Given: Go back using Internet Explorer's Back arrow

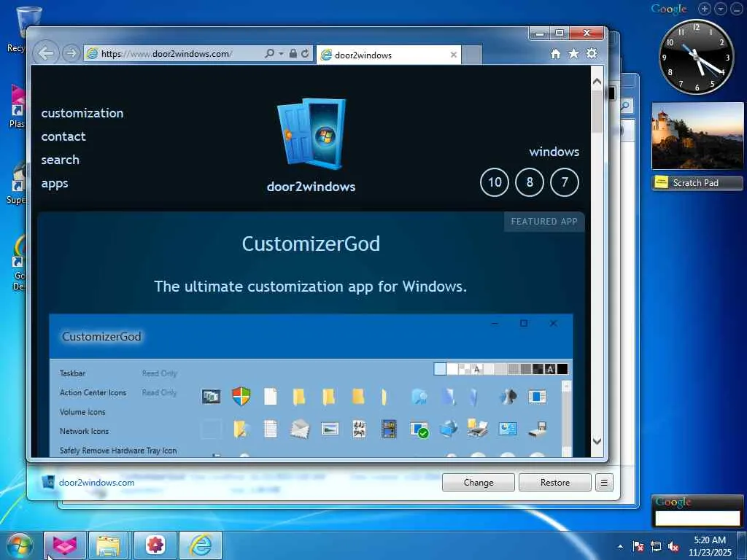Looking at the screenshot, I should [46, 53].
